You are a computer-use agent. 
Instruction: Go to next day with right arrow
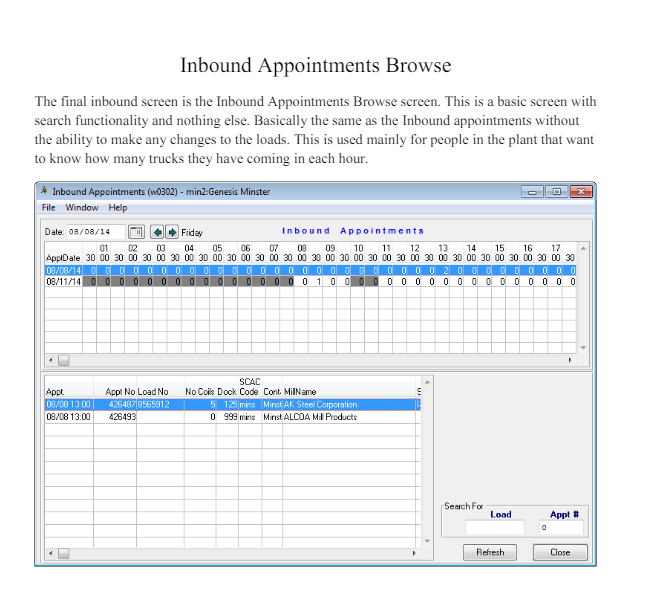[x=172, y=232]
